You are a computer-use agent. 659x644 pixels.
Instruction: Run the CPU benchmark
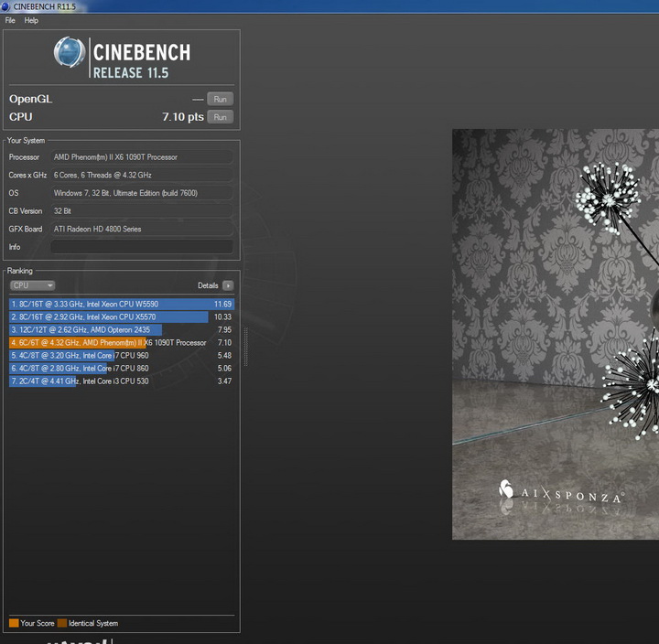[221, 117]
